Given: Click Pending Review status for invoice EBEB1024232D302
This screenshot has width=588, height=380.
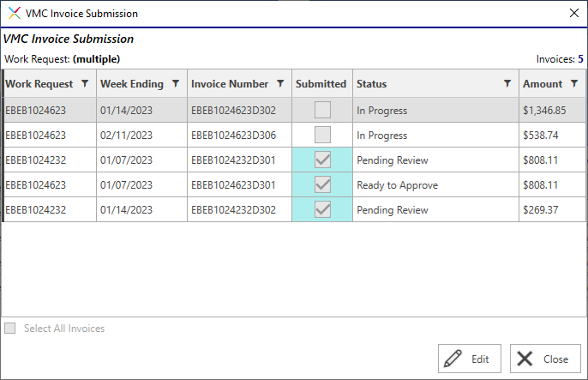Looking at the screenshot, I should [x=435, y=209].
